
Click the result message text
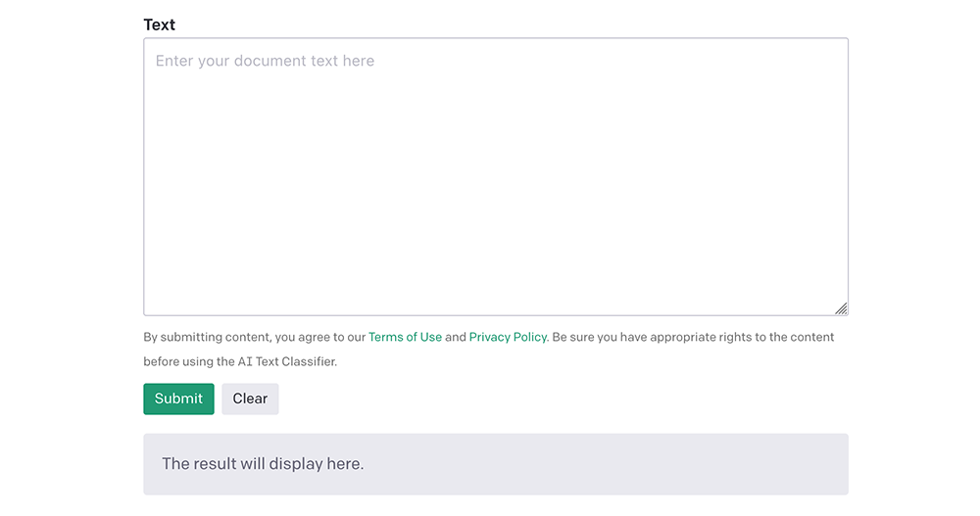[263, 463]
